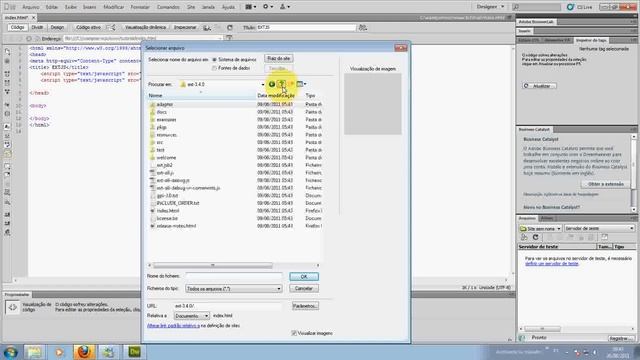Select the docs folder in file list

click(162, 112)
